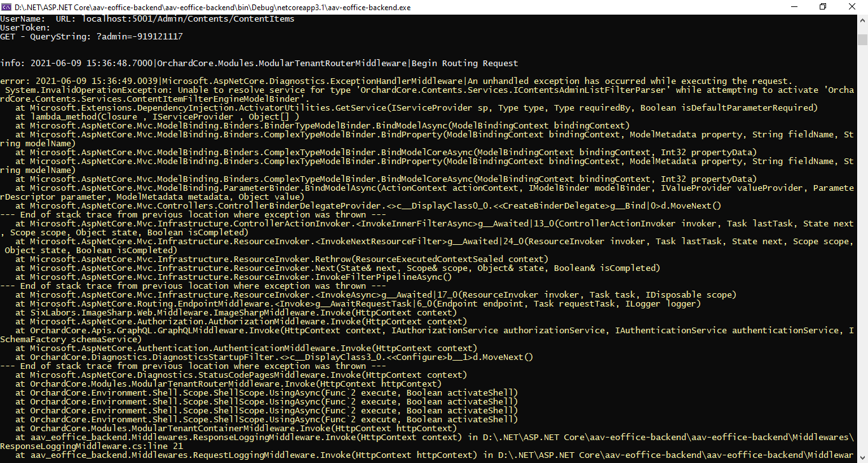Select the URL localhost:5001/Admin/Contents/ContentItems
The image size is (868, 463).
pyautogui.click(x=188, y=18)
